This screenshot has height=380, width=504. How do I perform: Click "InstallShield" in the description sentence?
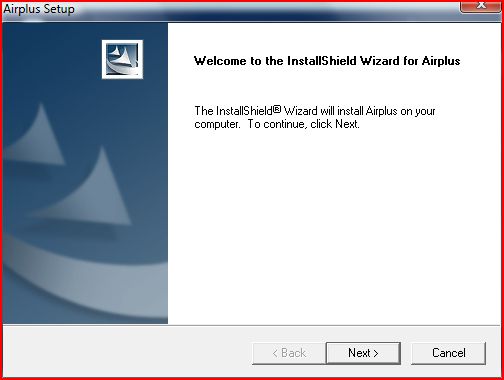click(x=244, y=111)
